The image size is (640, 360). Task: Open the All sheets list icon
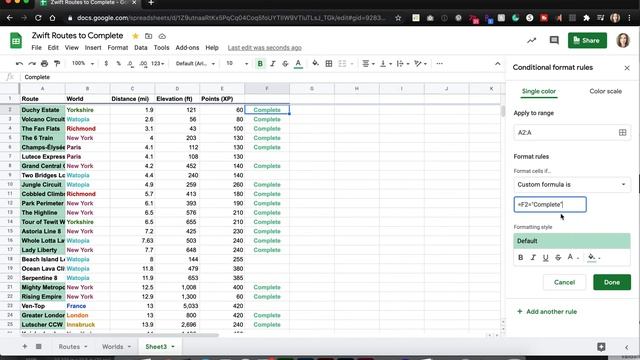click(38, 347)
